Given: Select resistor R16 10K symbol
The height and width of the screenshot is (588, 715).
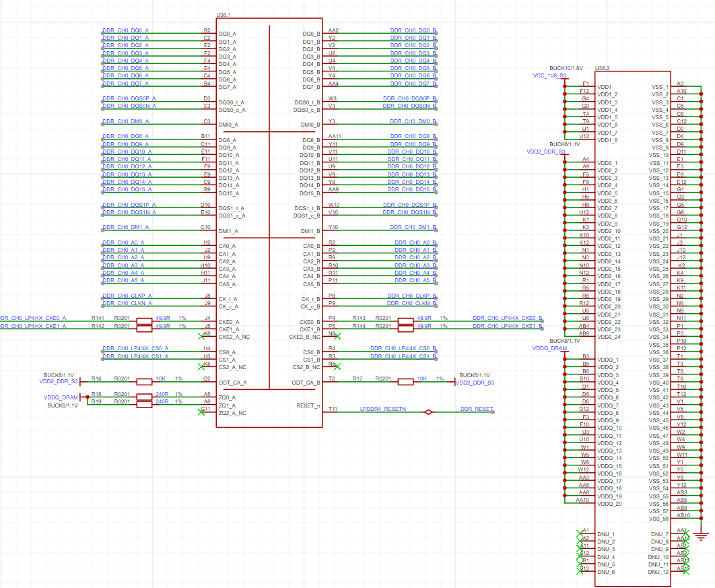Looking at the screenshot, I should point(144,382).
